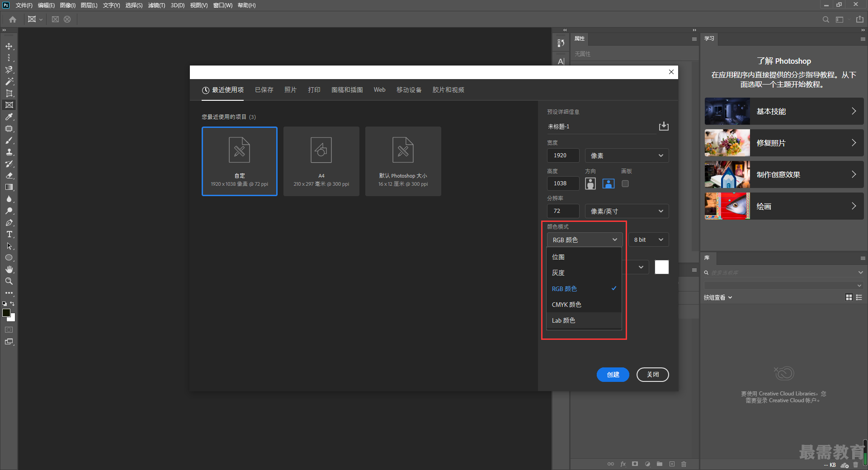This screenshot has height=470, width=868.
Task: Select the Ellipse shape tool
Action: click(9, 258)
